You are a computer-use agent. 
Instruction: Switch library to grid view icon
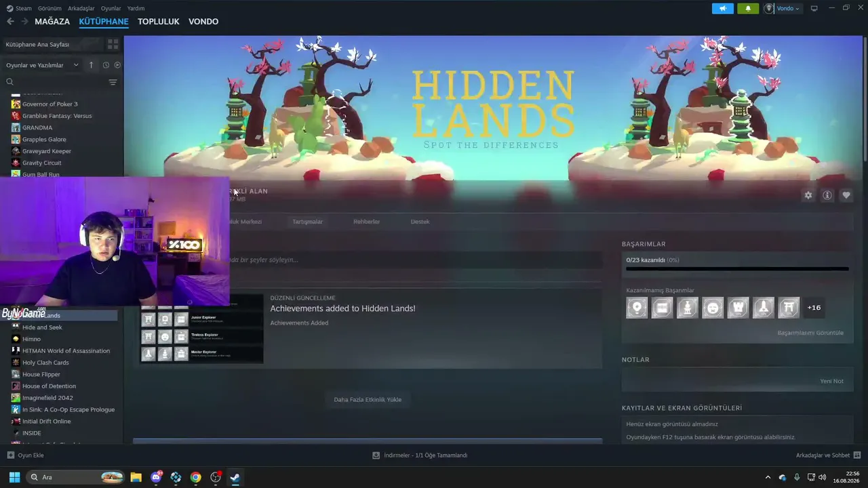[113, 44]
